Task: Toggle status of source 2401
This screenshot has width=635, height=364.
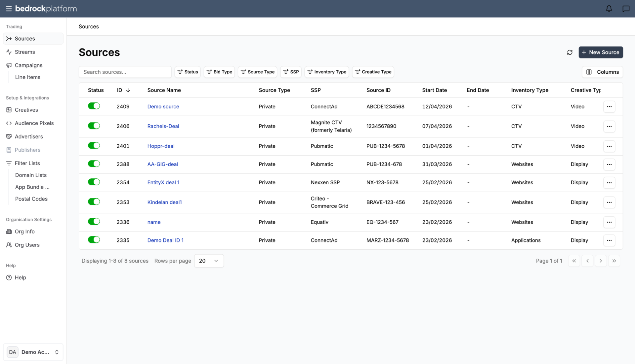Action: (x=94, y=146)
